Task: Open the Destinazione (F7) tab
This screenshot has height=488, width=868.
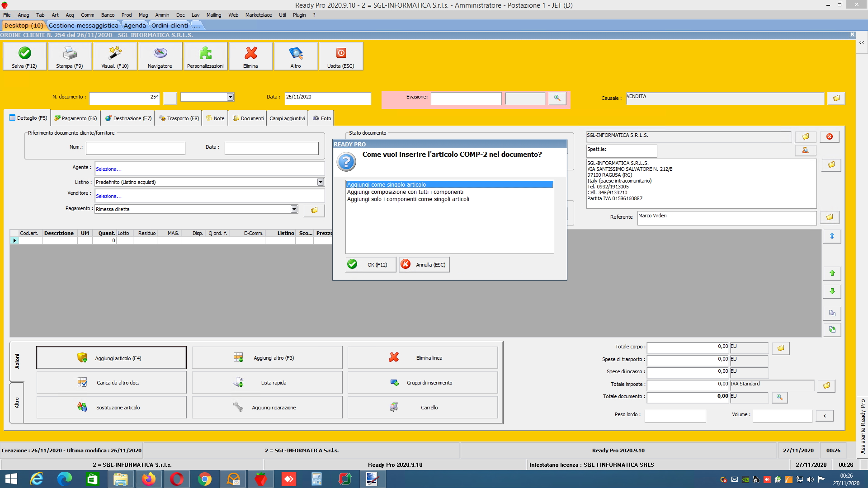Action: (128, 118)
